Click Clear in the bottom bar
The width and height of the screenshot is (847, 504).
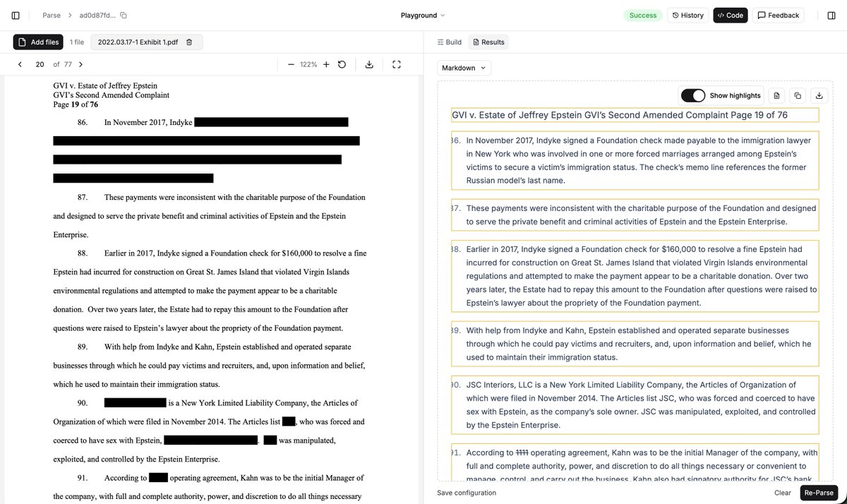(x=783, y=493)
